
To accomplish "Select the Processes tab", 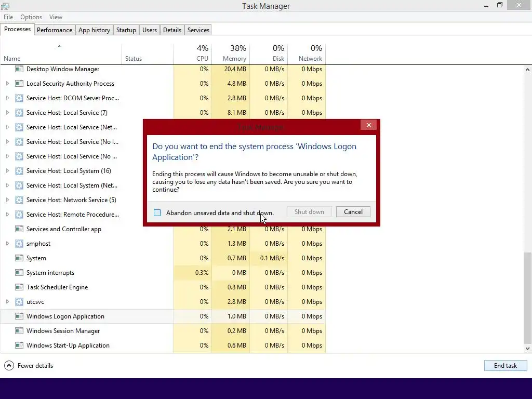I will (x=17, y=29).
